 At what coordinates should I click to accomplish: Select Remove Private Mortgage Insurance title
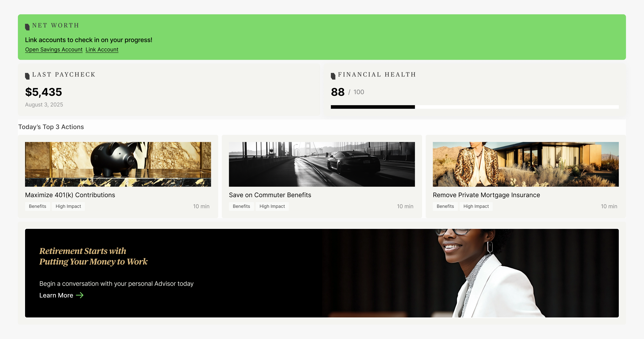coord(486,195)
